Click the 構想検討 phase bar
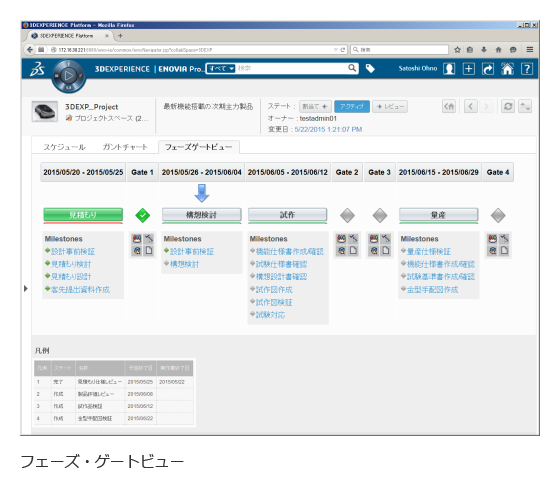 (x=201, y=215)
